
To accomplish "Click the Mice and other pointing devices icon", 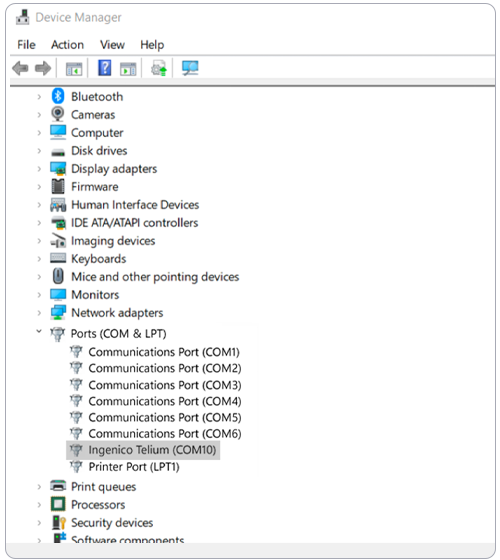I will 58,276.
